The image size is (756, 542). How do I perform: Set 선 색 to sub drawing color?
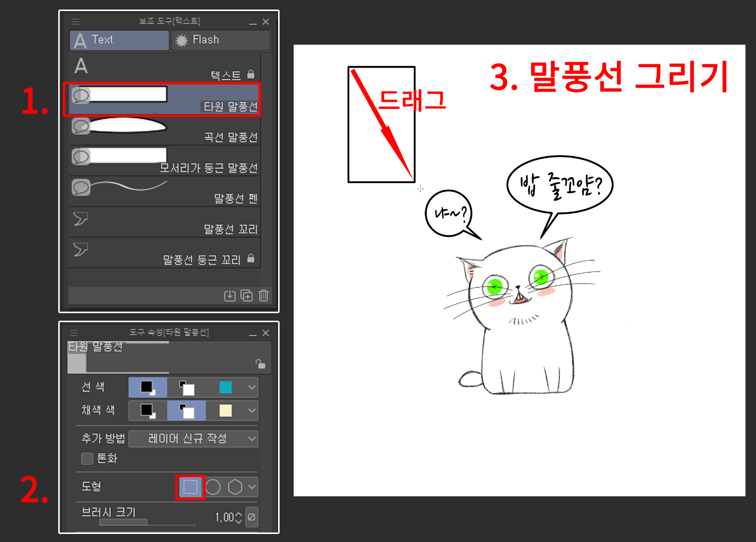click(x=187, y=387)
